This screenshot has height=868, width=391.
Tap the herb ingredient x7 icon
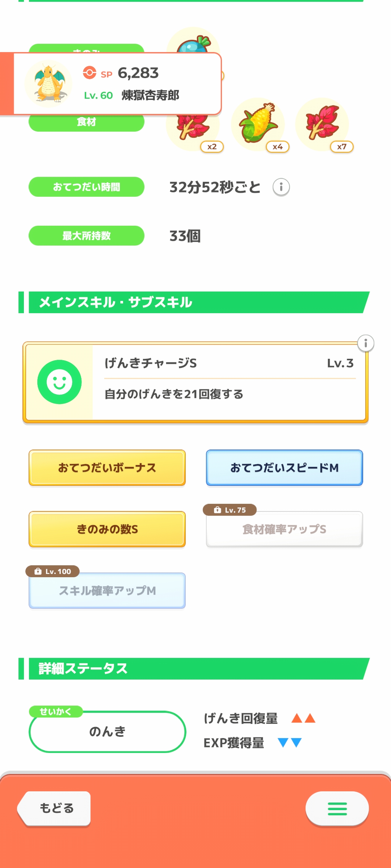[x=322, y=124]
